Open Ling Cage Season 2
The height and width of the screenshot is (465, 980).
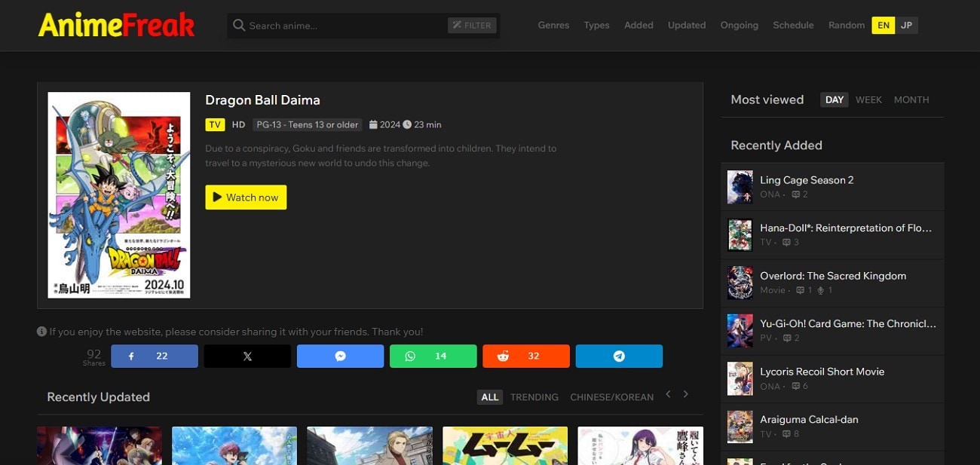(x=807, y=180)
